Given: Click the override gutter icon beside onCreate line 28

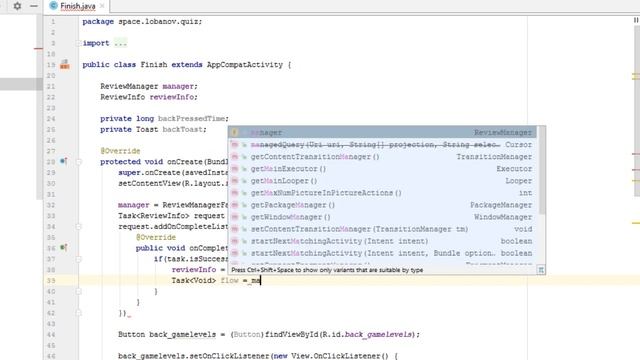Looking at the screenshot, I should tap(64, 161).
